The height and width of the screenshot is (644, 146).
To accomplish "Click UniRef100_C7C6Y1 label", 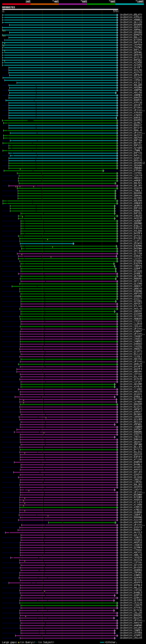I will (x=131, y=321).
